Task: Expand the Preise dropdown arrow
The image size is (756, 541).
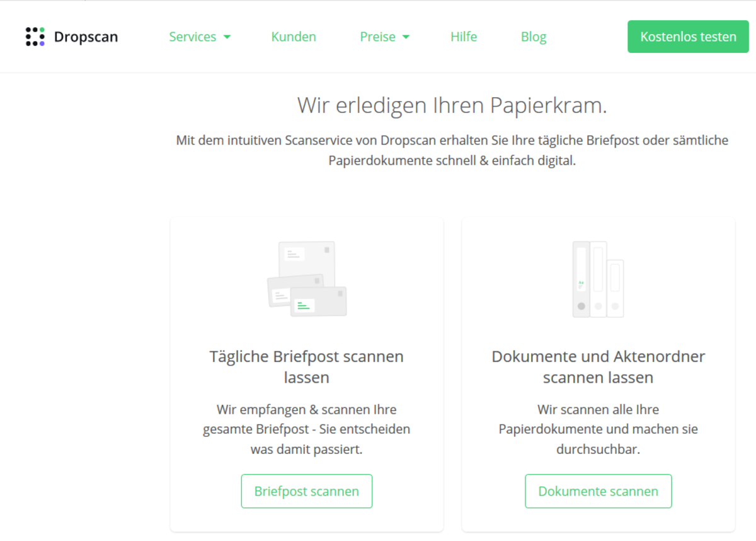Action: tap(406, 37)
